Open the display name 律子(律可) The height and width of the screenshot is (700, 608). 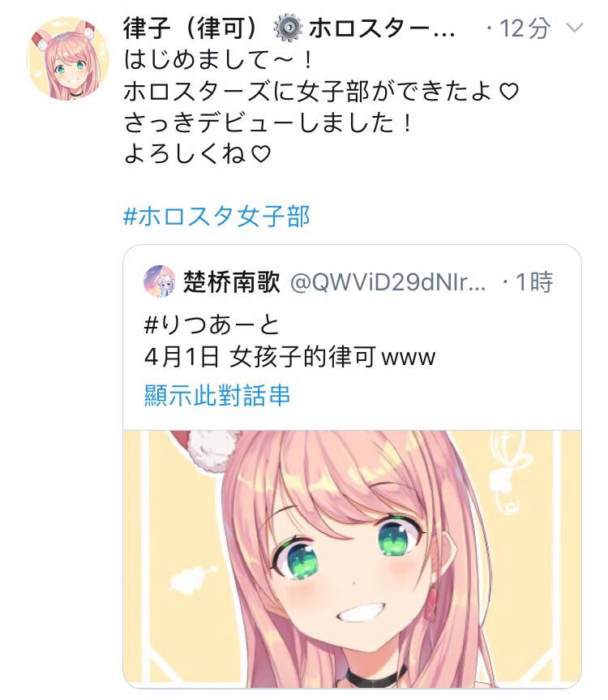pos(191,28)
